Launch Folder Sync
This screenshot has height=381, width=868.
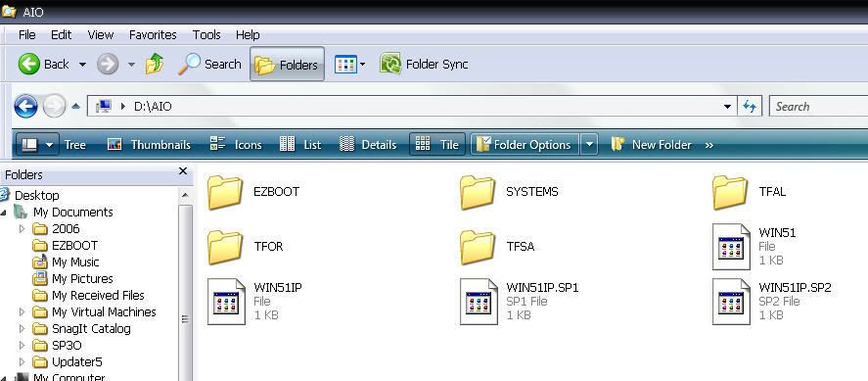(x=424, y=65)
